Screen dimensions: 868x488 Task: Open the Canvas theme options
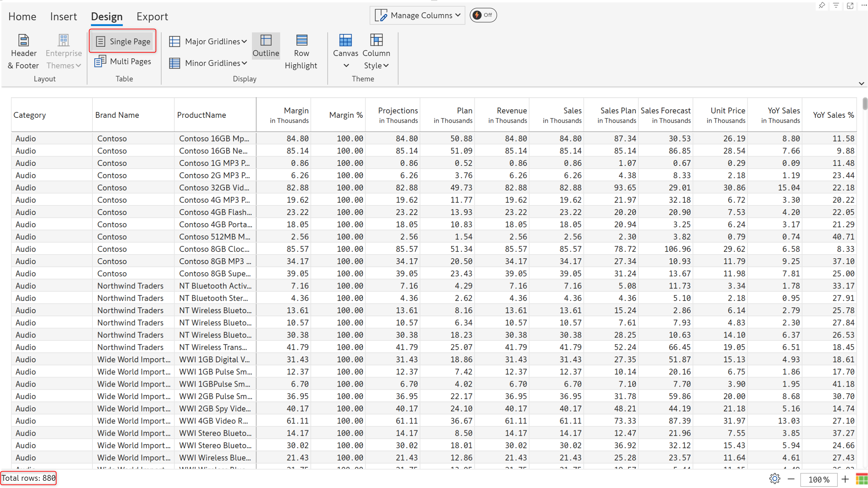click(345, 52)
